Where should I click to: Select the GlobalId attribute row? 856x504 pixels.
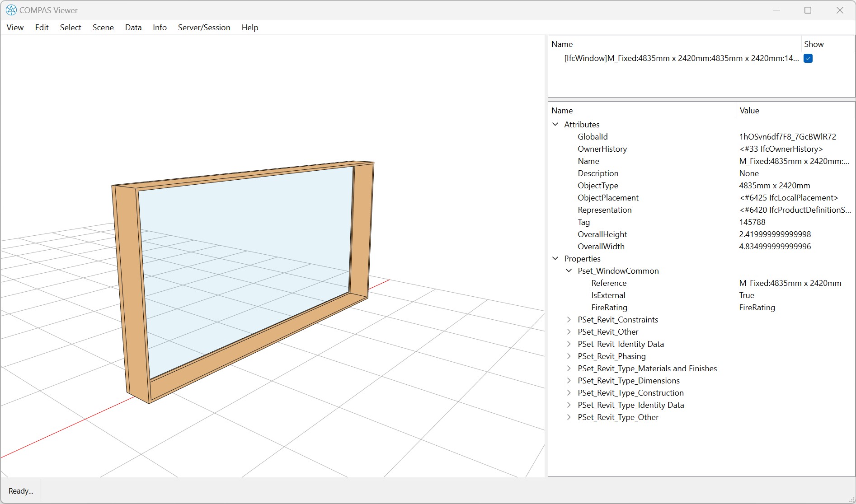(593, 136)
